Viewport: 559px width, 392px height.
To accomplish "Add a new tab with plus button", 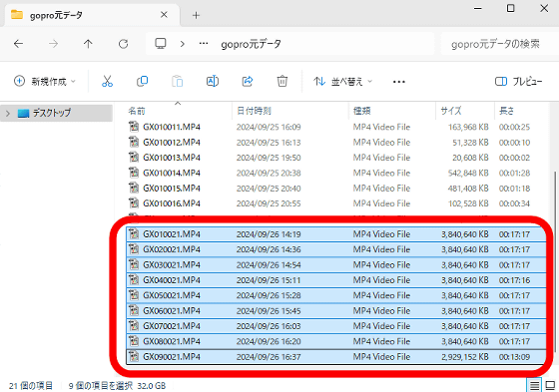I will [x=196, y=15].
